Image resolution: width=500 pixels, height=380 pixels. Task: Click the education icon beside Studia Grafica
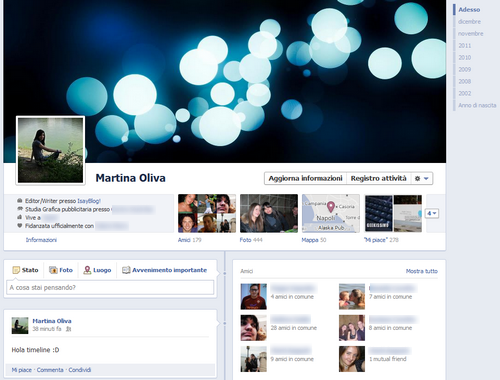[x=20, y=209]
